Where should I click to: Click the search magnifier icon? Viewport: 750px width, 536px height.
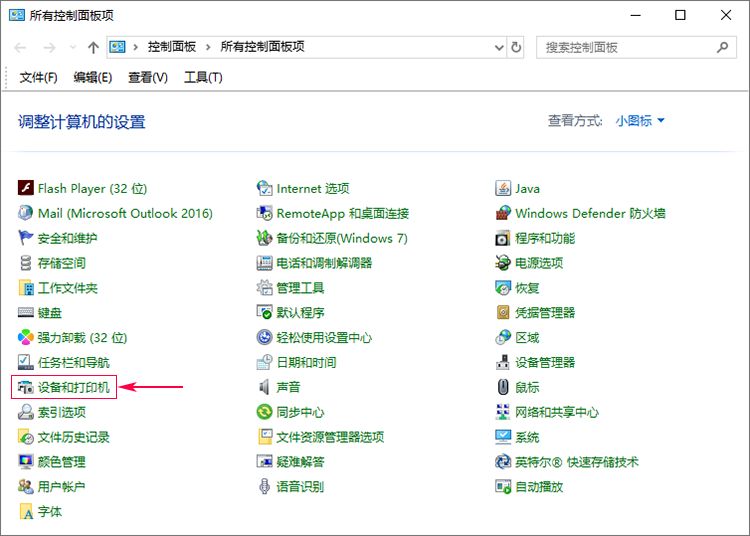click(x=722, y=47)
